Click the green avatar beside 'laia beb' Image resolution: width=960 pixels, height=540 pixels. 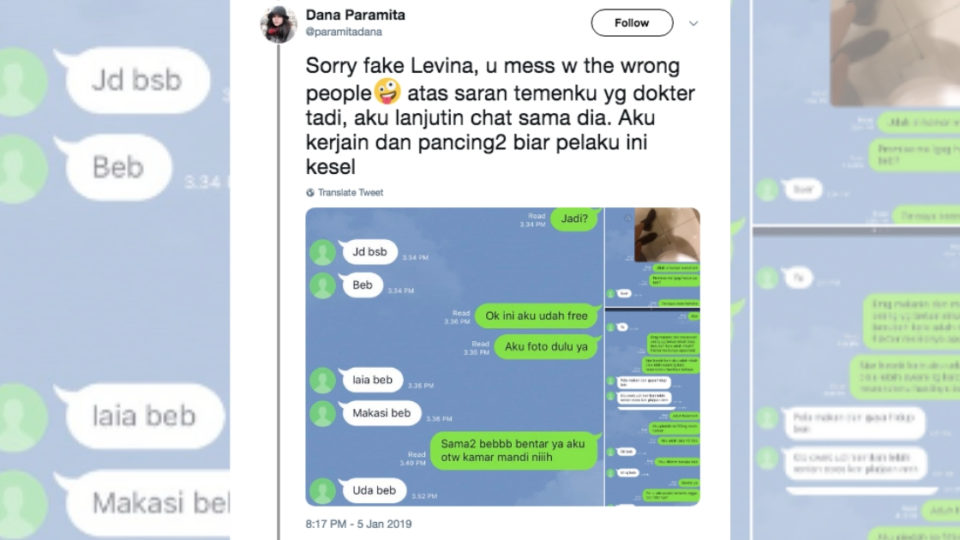323,380
